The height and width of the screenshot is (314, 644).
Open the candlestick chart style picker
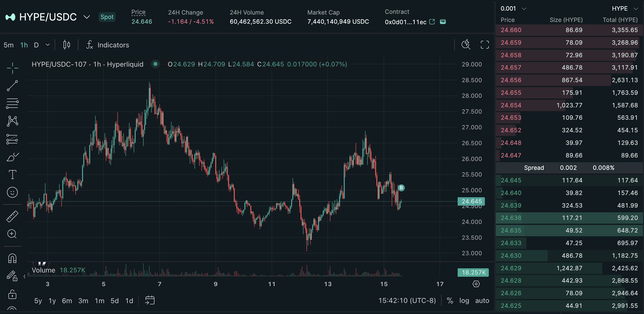pyautogui.click(x=66, y=45)
